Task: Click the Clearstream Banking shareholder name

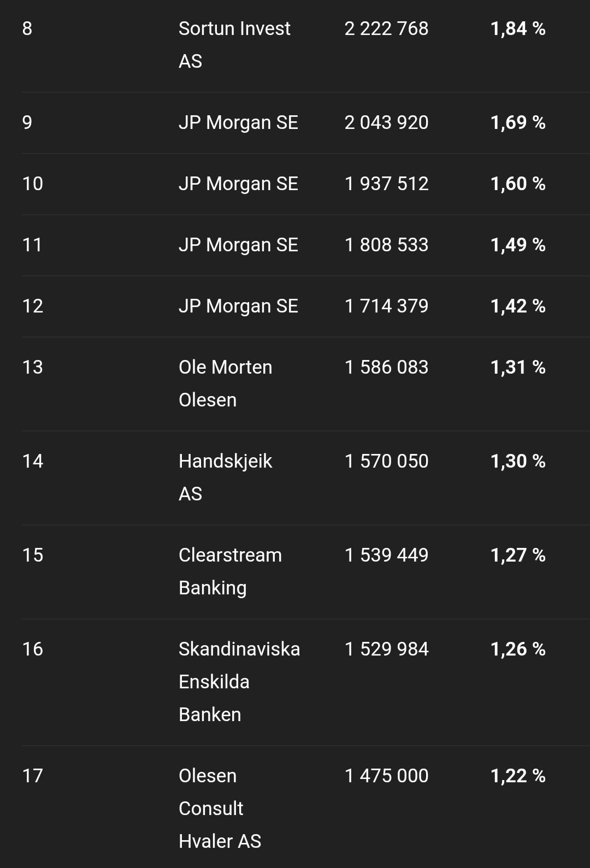Action: (x=230, y=571)
